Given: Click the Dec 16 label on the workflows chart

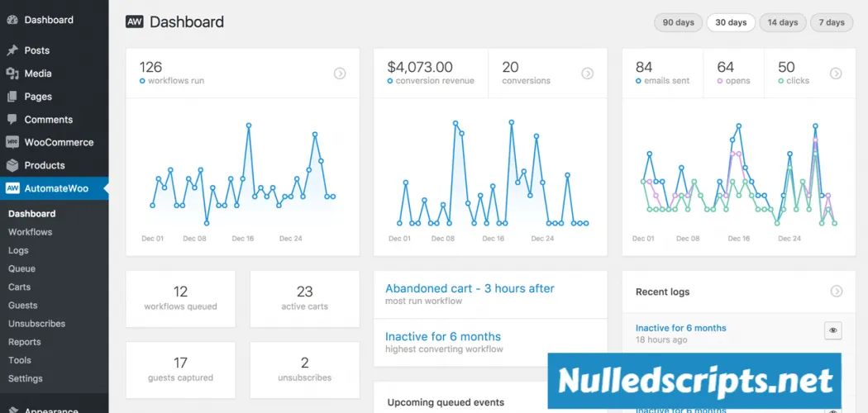Looking at the screenshot, I should (242, 238).
